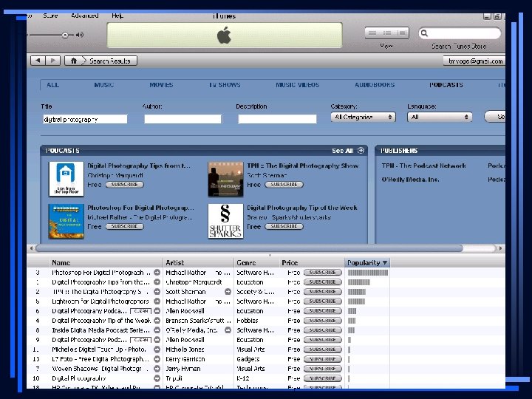Open arrow beside TPN The Digital Photography Show row

tap(157, 292)
